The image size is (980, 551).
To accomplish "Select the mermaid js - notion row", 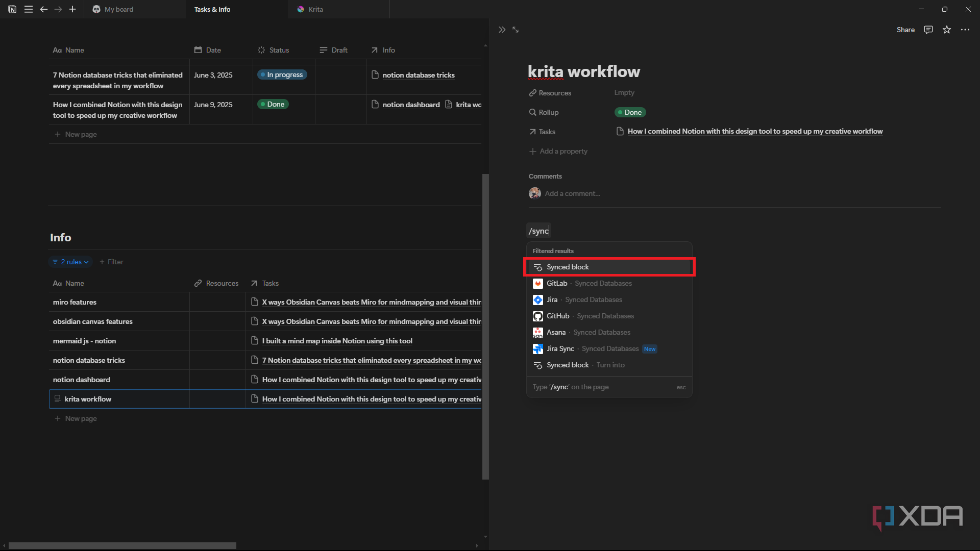I will (85, 341).
